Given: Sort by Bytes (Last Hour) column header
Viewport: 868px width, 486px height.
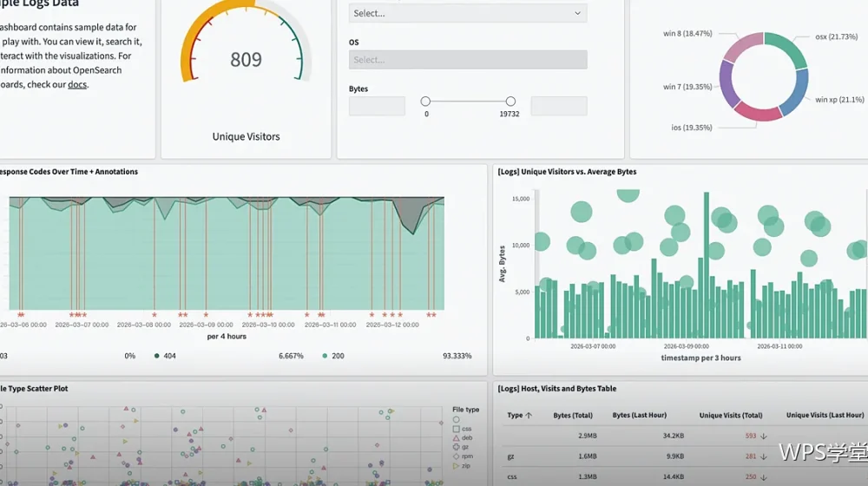Looking at the screenshot, I should tap(640, 415).
